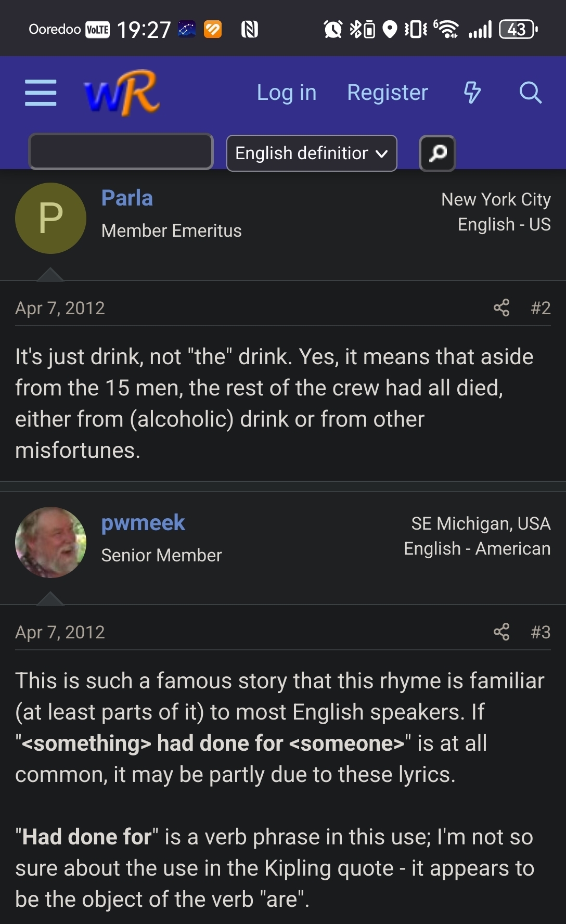
Task: Open forum search magnifier in header
Action: (530, 93)
